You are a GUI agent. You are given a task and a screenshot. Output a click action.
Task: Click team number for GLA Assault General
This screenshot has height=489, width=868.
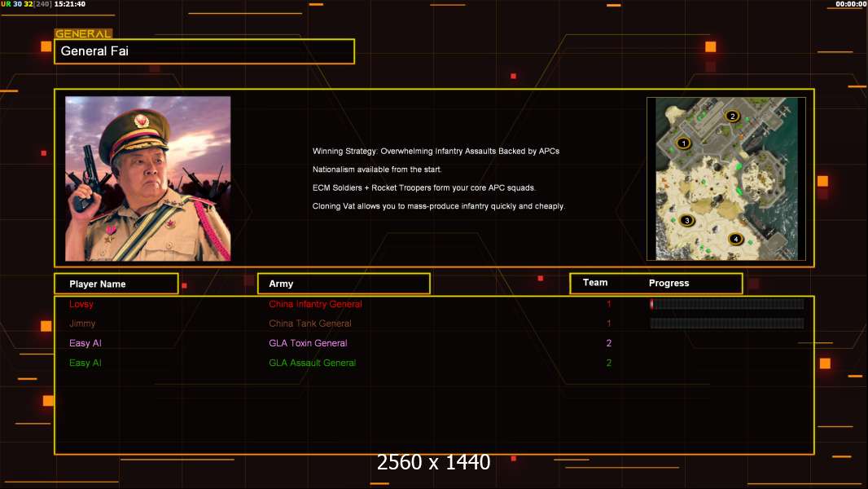pos(609,363)
